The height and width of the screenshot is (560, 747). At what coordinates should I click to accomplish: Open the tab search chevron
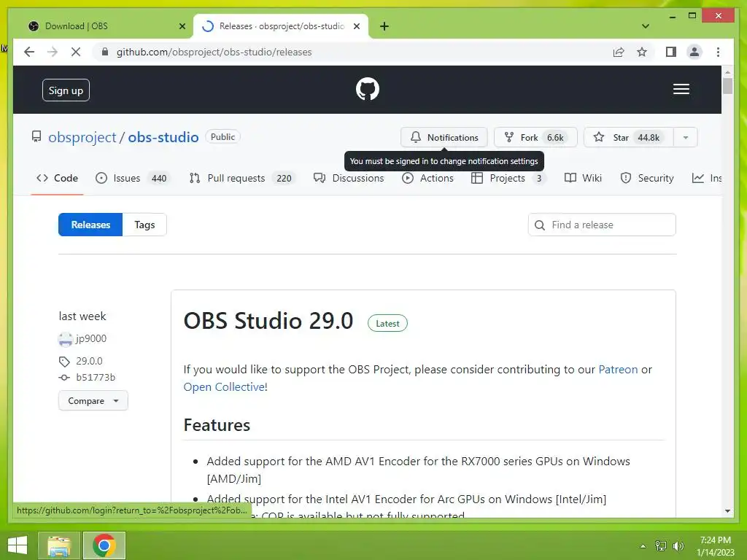[x=646, y=26]
